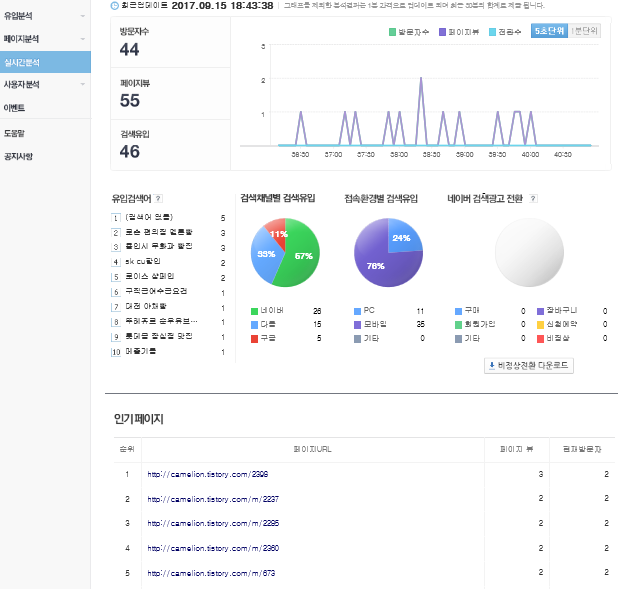
Task: Click cyan 전환수 legend swatch in graph
Action: [x=492, y=32]
